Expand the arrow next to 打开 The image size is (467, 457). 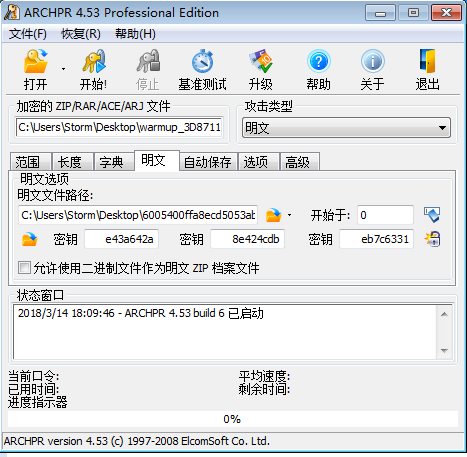coord(63,69)
